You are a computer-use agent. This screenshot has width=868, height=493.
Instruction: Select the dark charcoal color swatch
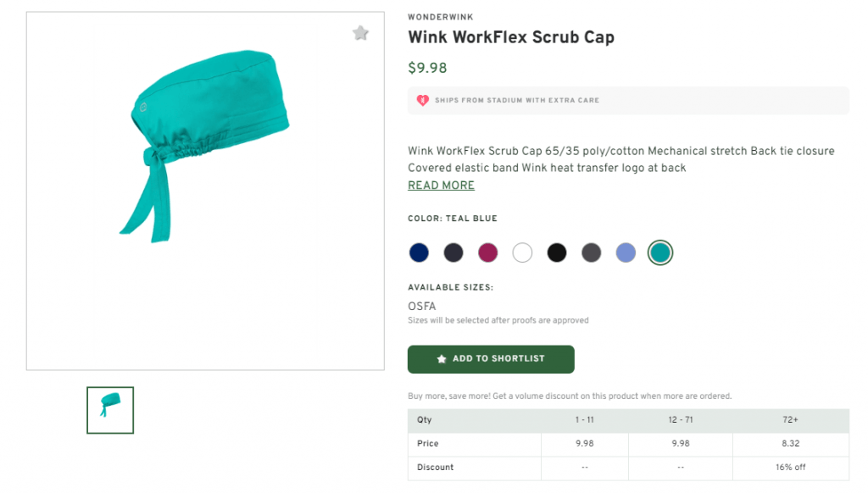[453, 252]
